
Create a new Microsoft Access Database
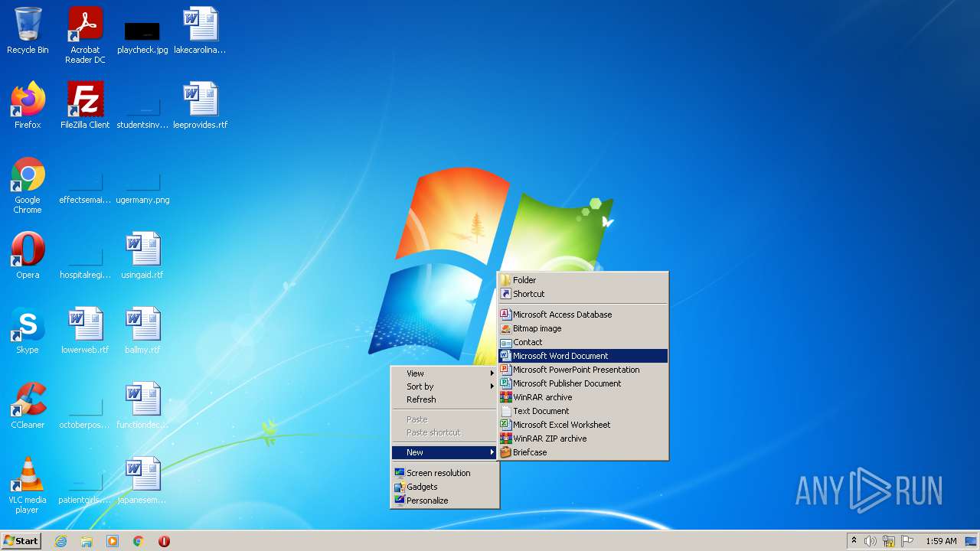583,315
